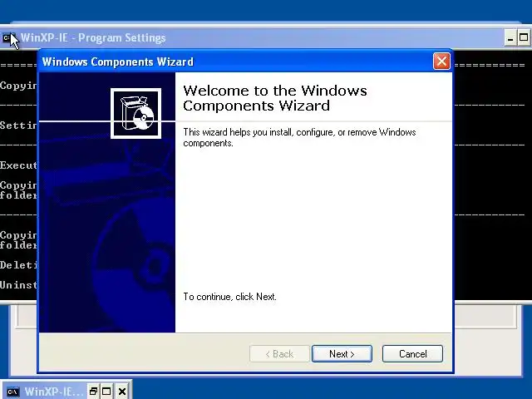Cancel the Windows Components Wizard
Image resolution: width=532 pixels, height=399 pixels.
tap(412, 354)
